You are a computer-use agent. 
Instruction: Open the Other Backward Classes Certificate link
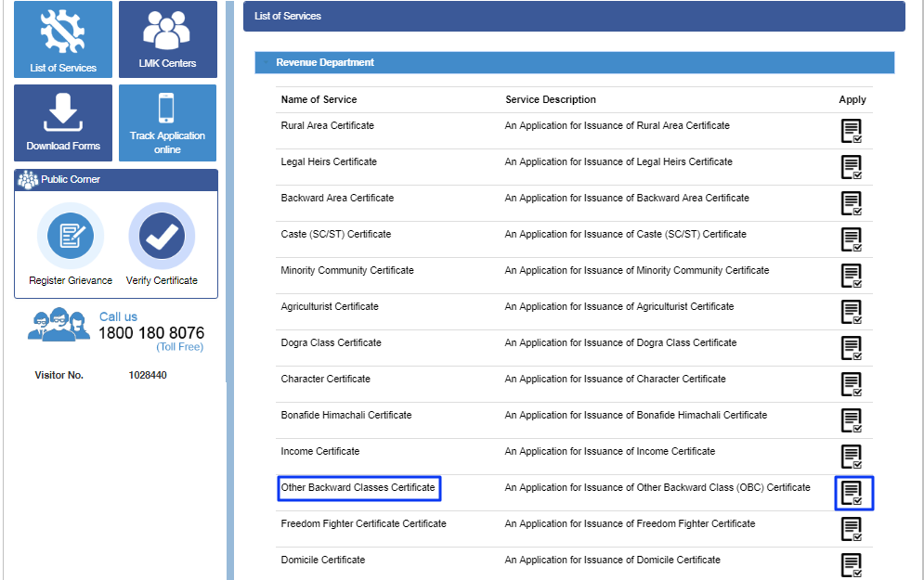click(358, 487)
